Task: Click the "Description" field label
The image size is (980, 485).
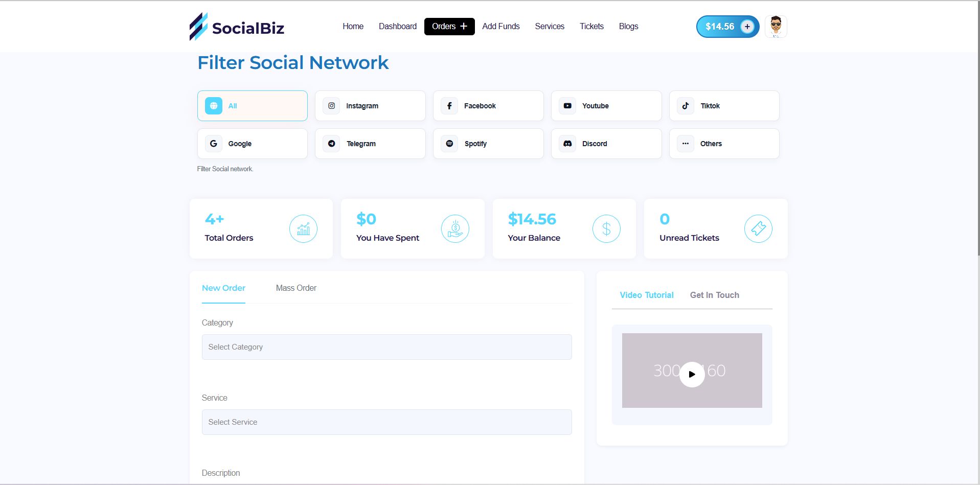Action: click(x=221, y=473)
